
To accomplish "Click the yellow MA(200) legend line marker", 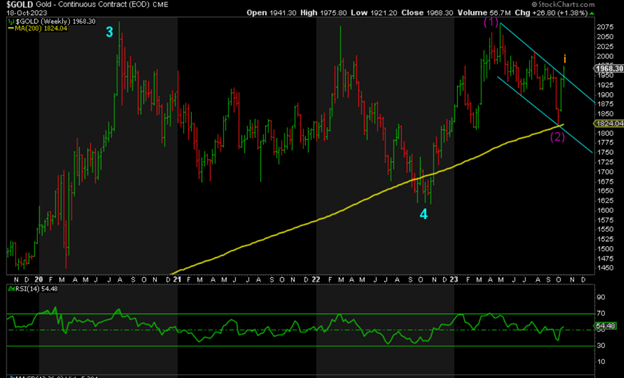I will [x=11, y=29].
